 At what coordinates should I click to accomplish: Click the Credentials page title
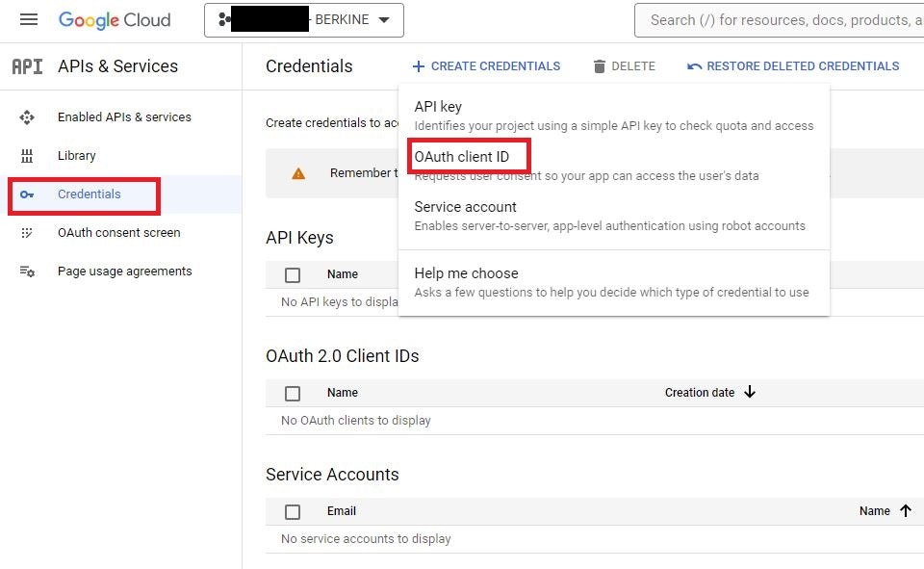pos(309,66)
